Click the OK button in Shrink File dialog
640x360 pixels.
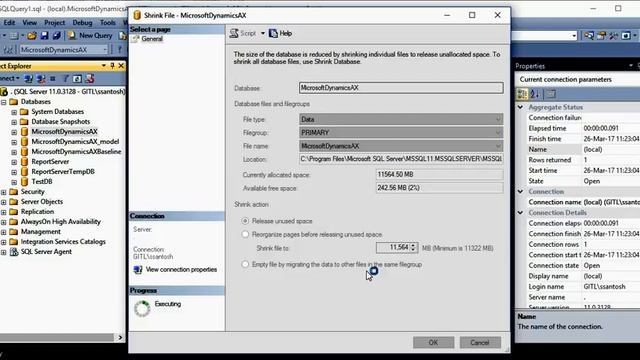[x=433, y=342]
